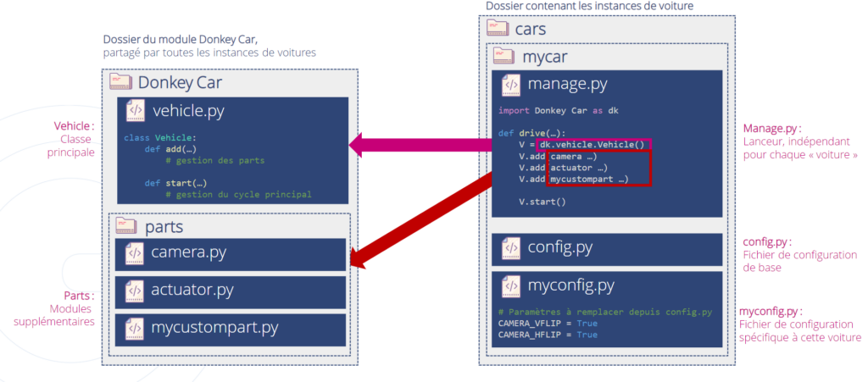Image resolution: width=868 pixels, height=382 pixels.
Task: Click the 'Manage.py :' annotation label
Action: point(772,128)
